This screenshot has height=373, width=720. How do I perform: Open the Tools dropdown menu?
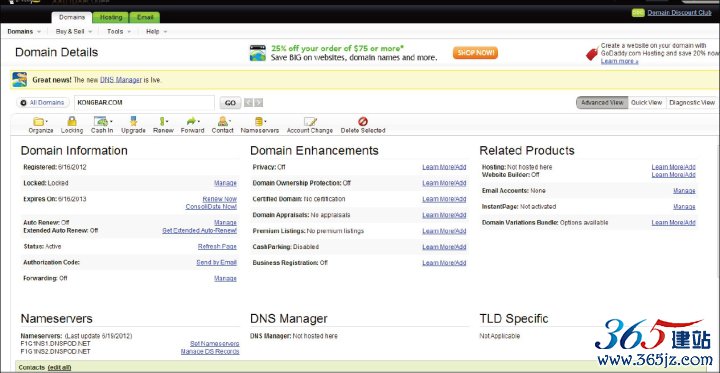pos(119,32)
